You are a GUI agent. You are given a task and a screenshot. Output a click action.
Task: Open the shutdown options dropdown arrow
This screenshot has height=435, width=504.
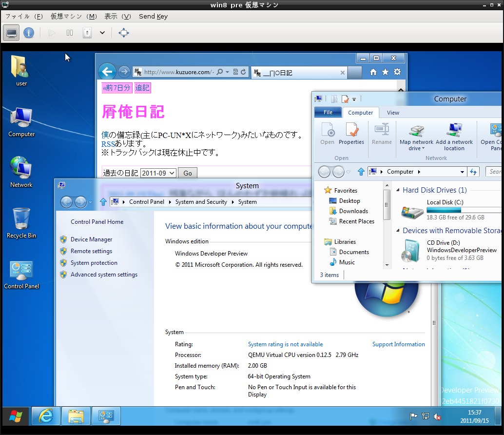(102, 33)
